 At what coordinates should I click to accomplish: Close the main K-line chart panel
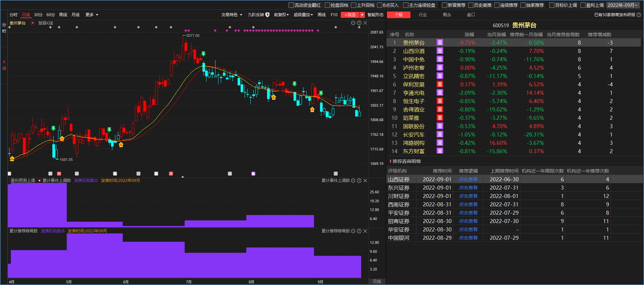[364, 23]
